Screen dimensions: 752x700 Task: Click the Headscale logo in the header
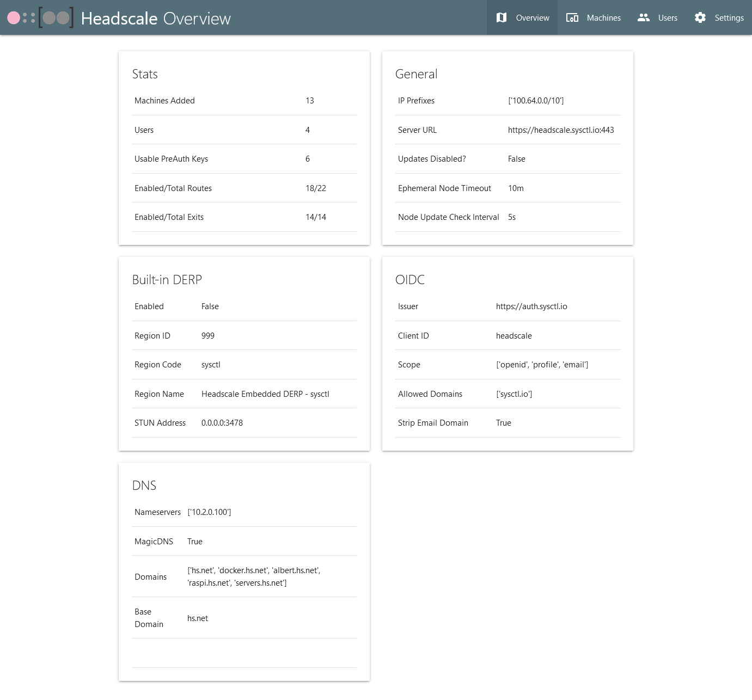pos(40,18)
